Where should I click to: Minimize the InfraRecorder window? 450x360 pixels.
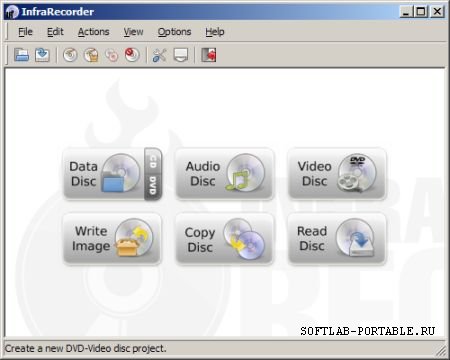tap(405, 12)
